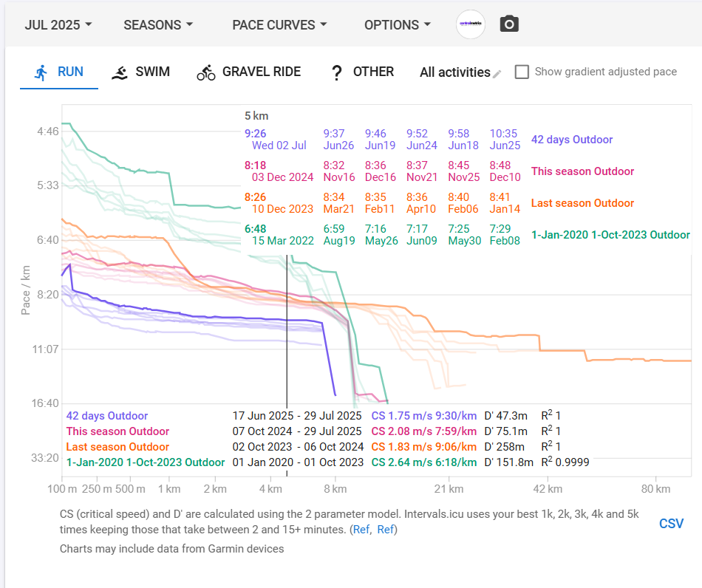Image resolution: width=702 pixels, height=588 pixels.
Task: Click the All activities filter text
Action: point(454,72)
